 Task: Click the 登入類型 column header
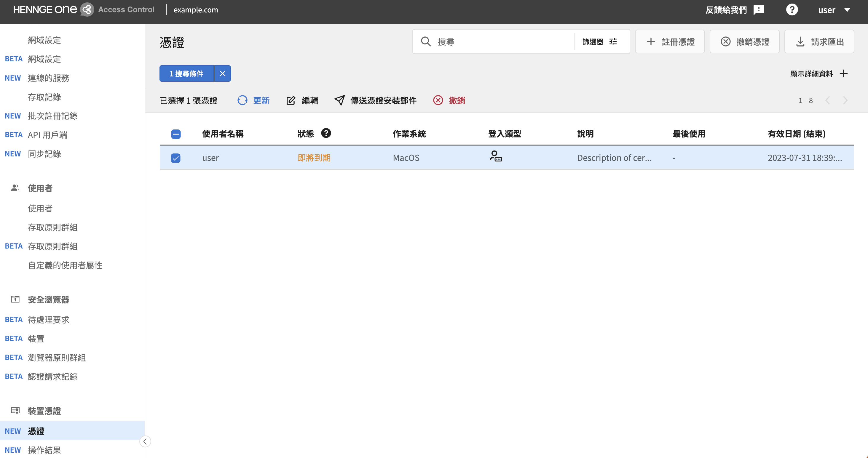click(505, 134)
